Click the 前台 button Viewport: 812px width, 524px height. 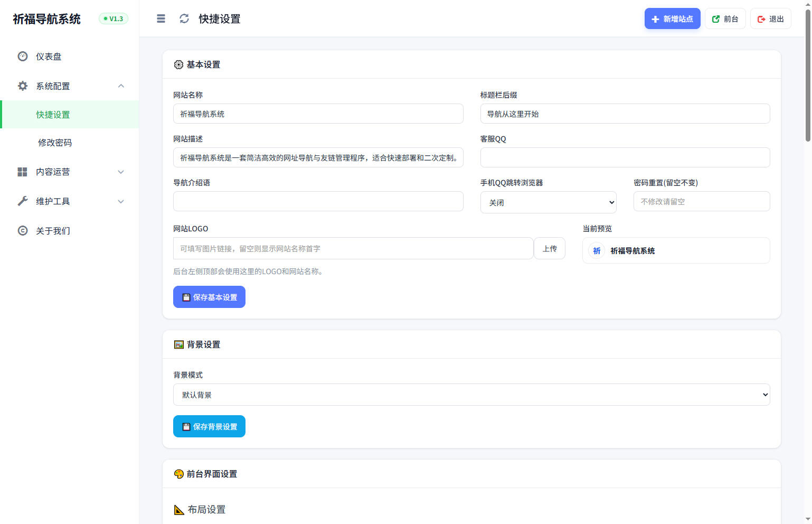coord(725,18)
